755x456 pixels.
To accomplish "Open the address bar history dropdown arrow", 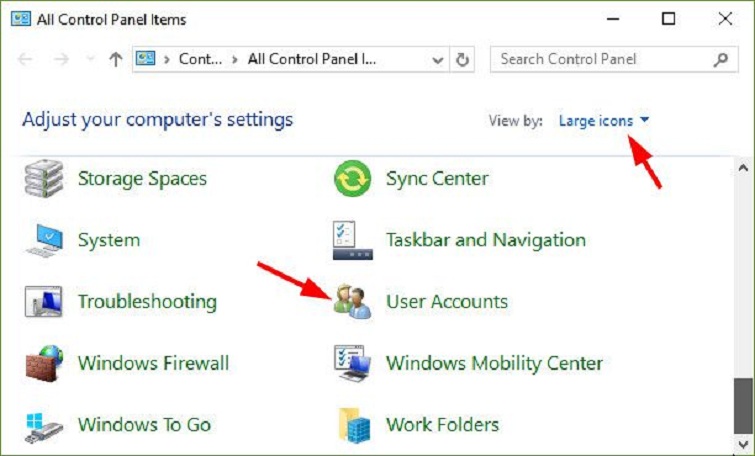I will point(438,59).
